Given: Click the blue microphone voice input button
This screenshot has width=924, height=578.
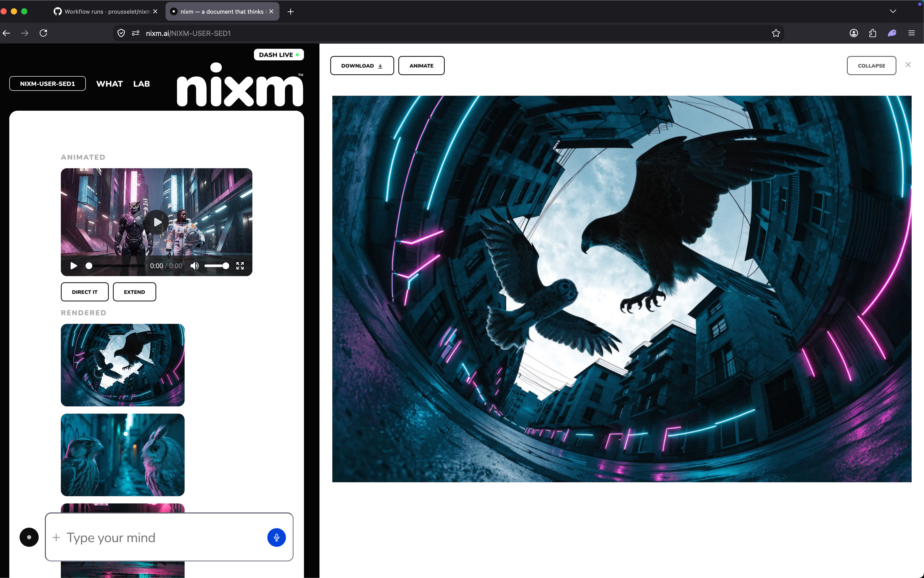Looking at the screenshot, I should 276,537.
